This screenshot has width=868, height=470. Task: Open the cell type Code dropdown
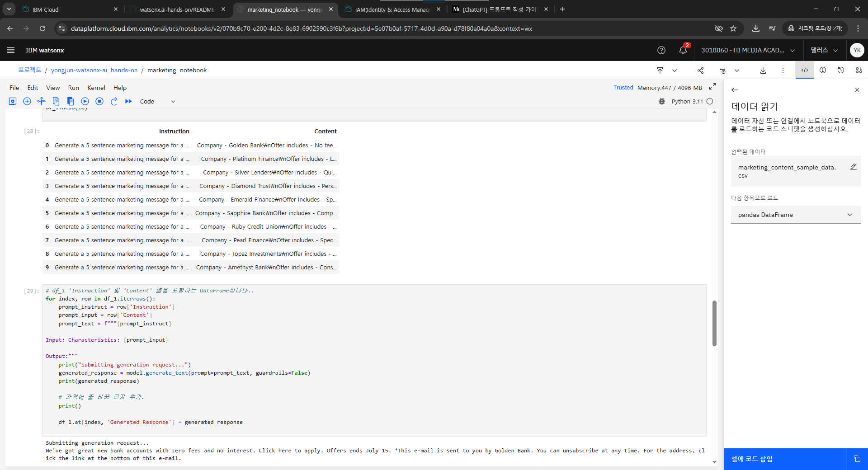(157, 101)
